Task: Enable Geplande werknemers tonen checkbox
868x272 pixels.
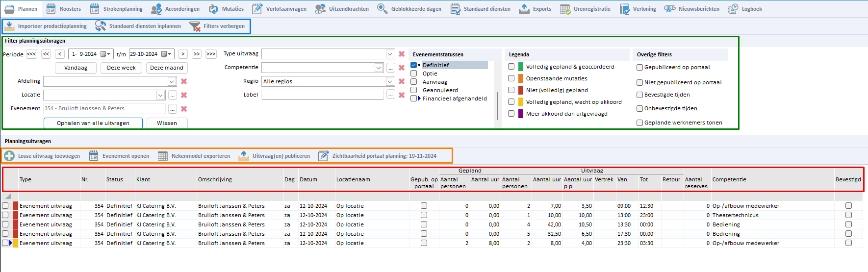Action: 640,123
